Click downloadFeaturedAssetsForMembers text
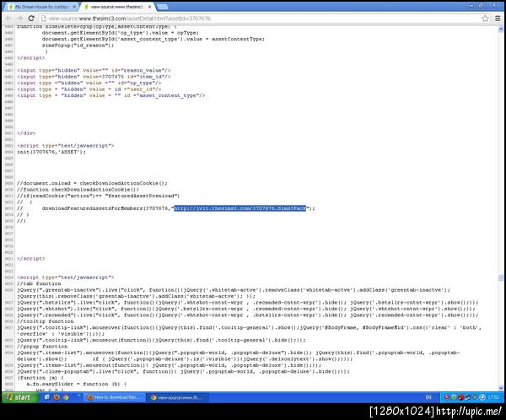Image resolution: width=506 pixels, height=420 pixels. coord(92,208)
